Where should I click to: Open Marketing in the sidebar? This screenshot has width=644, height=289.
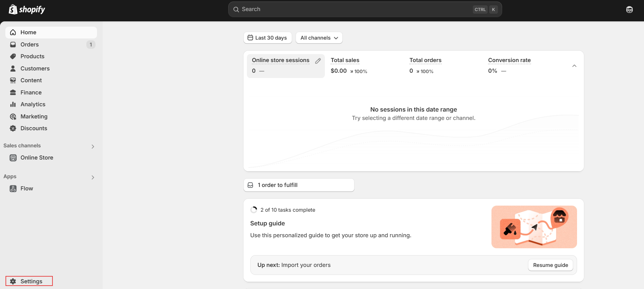pyautogui.click(x=51, y=117)
